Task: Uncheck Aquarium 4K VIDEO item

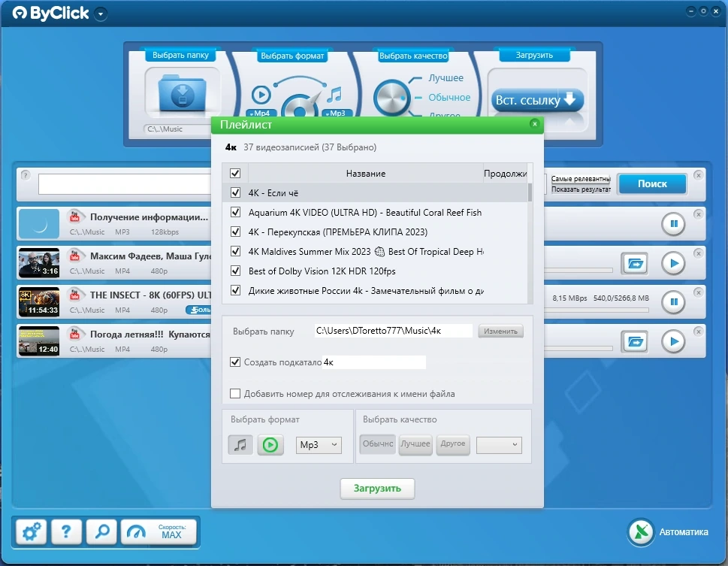Action: pyautogui.click(x=235, y=212)
